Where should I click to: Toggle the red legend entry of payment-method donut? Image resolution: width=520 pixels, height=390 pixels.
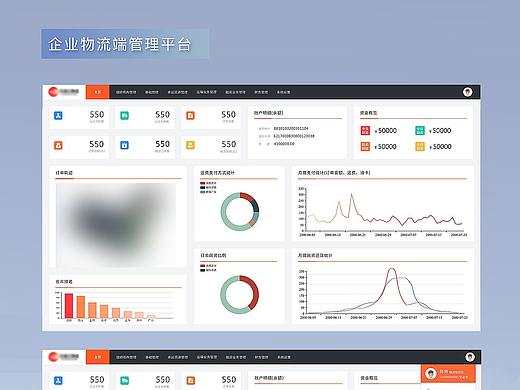208,183
